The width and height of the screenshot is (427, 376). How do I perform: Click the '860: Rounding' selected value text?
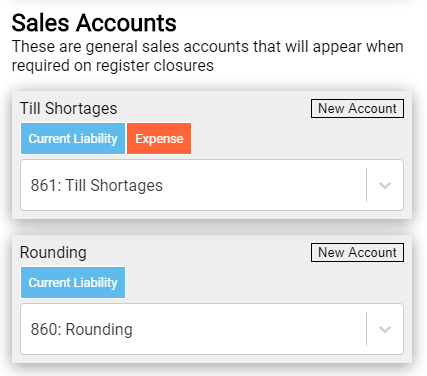tap(82, 329)
